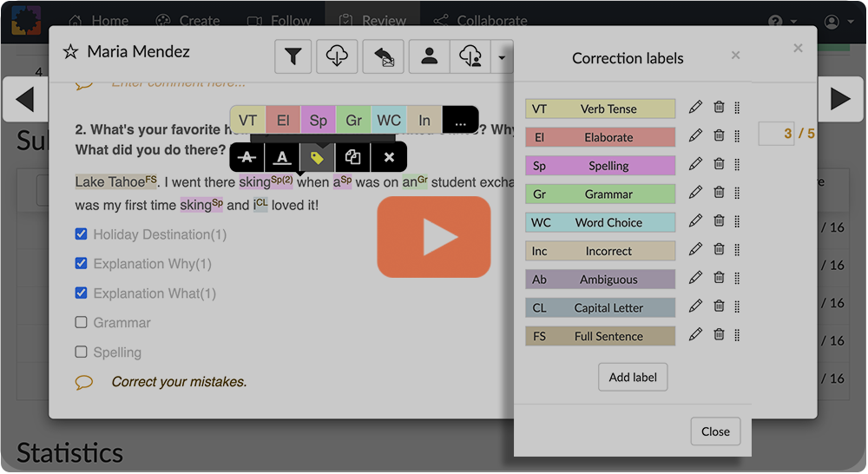Close Correction labels panel with X
This screenshot has height=474, width=868.
735,56
